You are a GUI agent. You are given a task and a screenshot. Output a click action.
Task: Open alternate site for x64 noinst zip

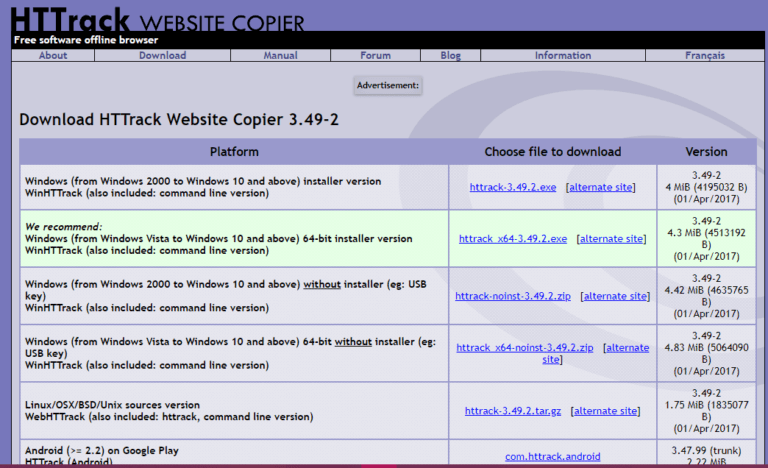tap(625, 348)
